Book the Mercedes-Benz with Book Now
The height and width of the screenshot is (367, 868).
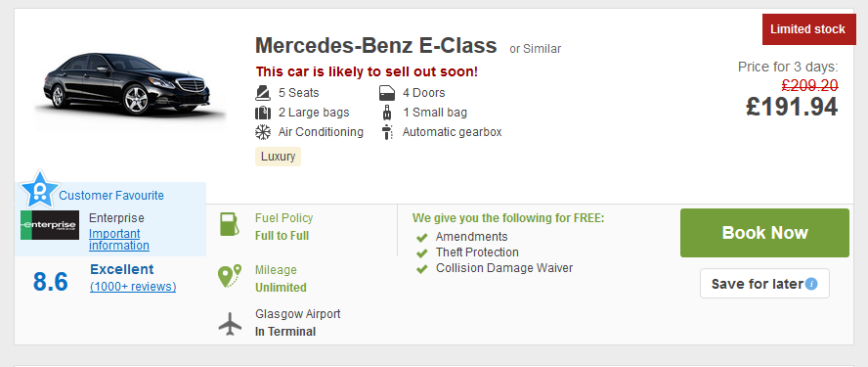click(x=764, y=233)
